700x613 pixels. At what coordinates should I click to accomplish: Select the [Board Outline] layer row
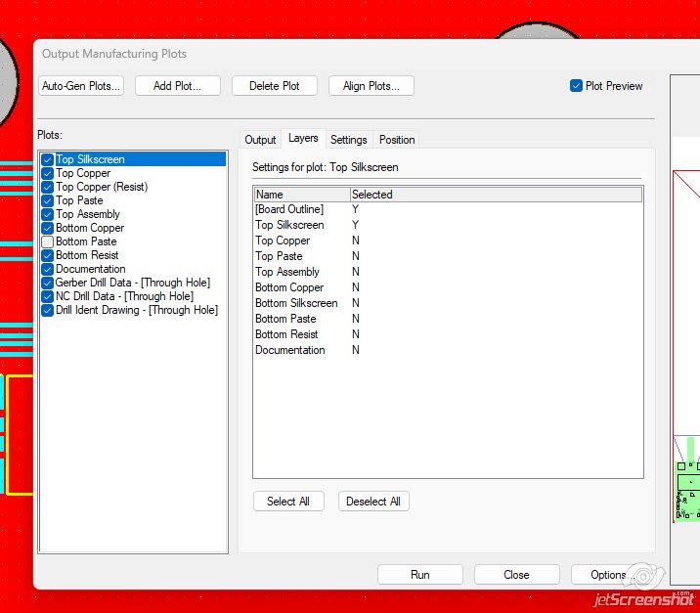pyautogui.click(x=448, y=209)
